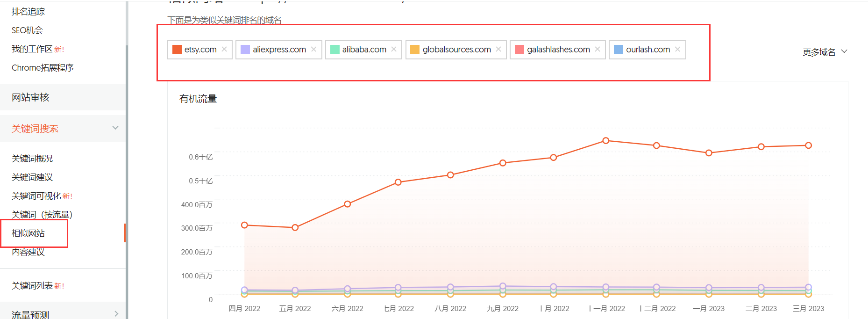This screenshot has width=868, height=319.
Task: Click ourlash.com domain label
Action: [x=648, y=50]
